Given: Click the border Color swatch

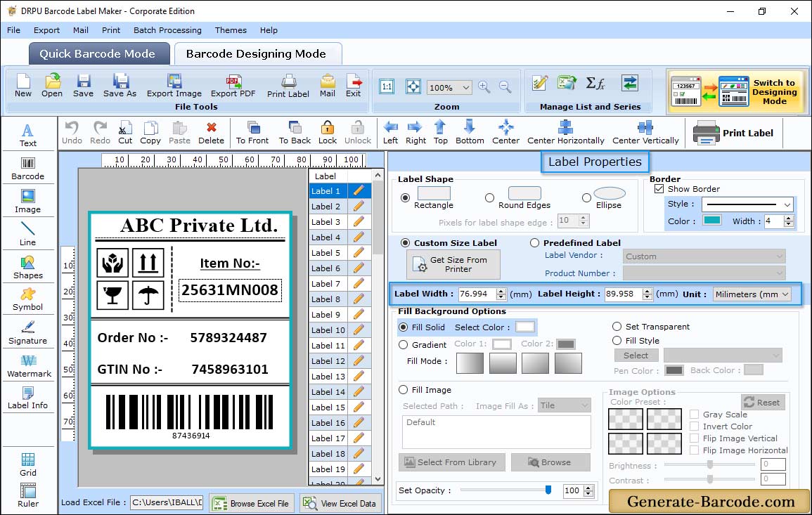Looking at the screenshot, I should point(711,221).
